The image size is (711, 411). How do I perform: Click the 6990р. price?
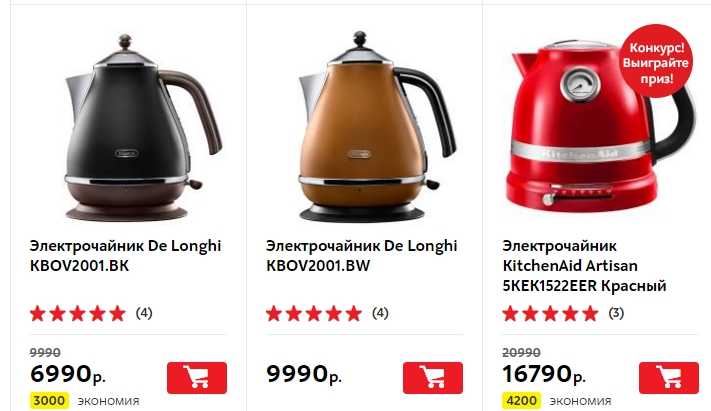point(68,374)
